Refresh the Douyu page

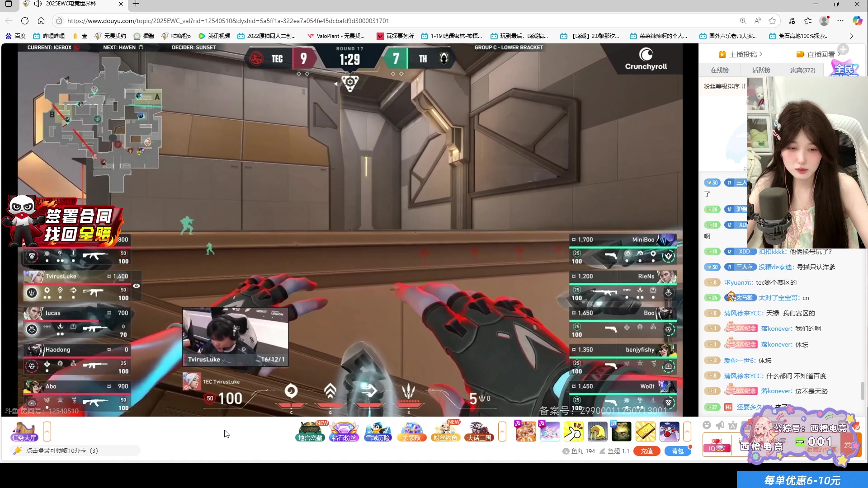(25, 21)
